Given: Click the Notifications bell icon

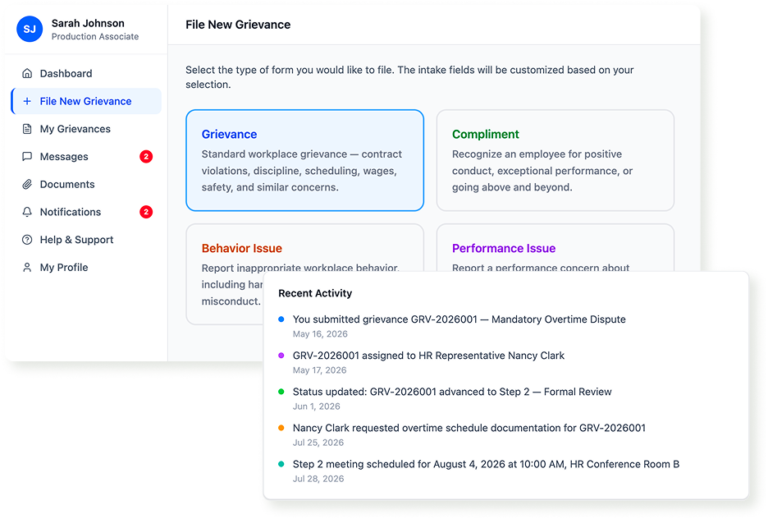Looking at the screenshot, I should pos(27,212).
